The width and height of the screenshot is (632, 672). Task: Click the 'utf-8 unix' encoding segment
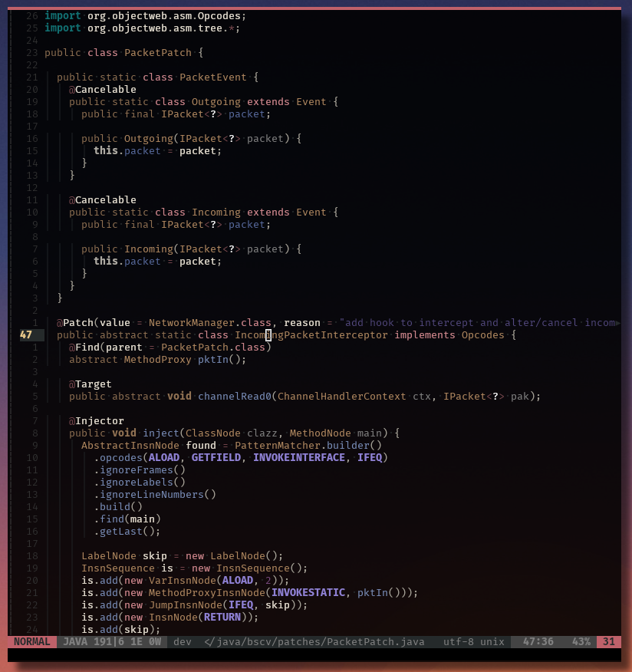tap(473, 641)
